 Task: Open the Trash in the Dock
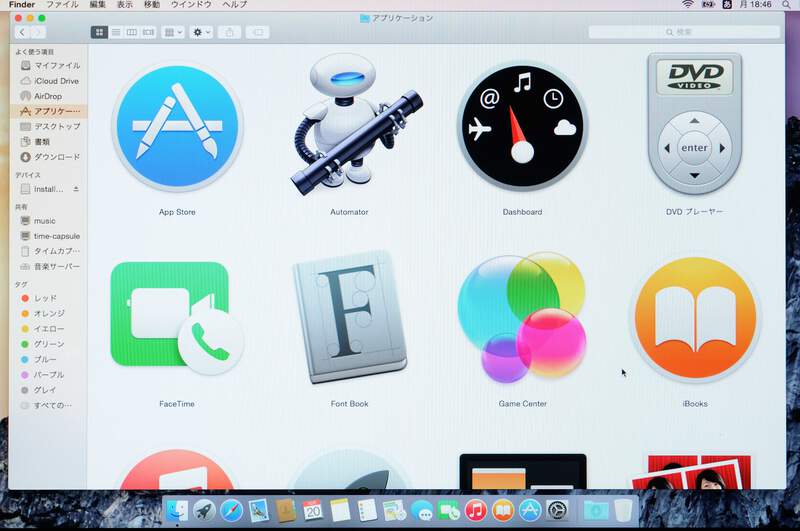tap(623, 510)
